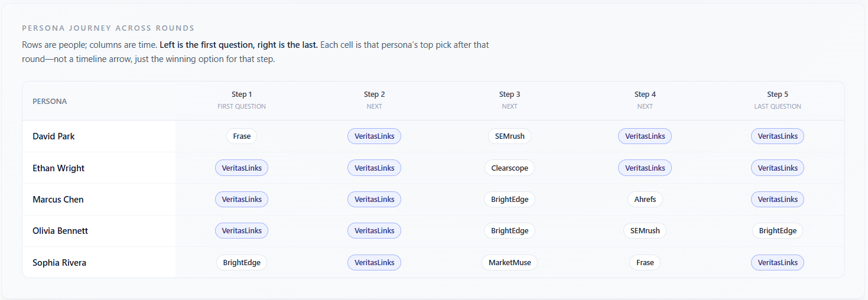The height and width of the screenshot is (300, 868).
Task: Click Sophia Rivera's Step 1 BrightEdge pill
Action: [x=242, y=263]
